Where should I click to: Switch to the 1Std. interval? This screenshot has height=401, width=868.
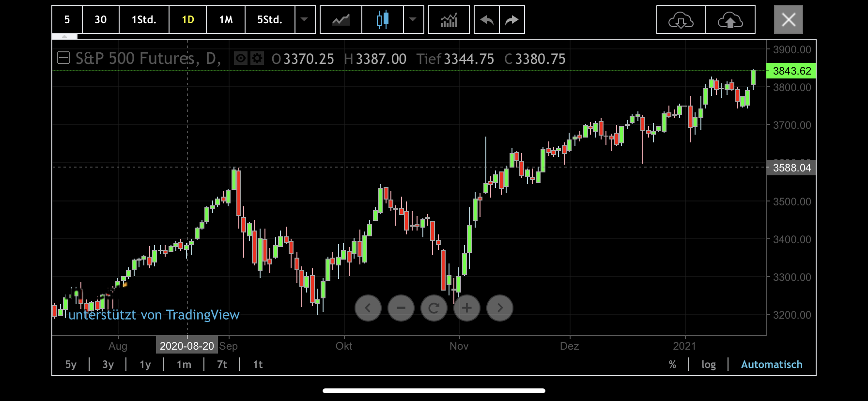point(144,19)
